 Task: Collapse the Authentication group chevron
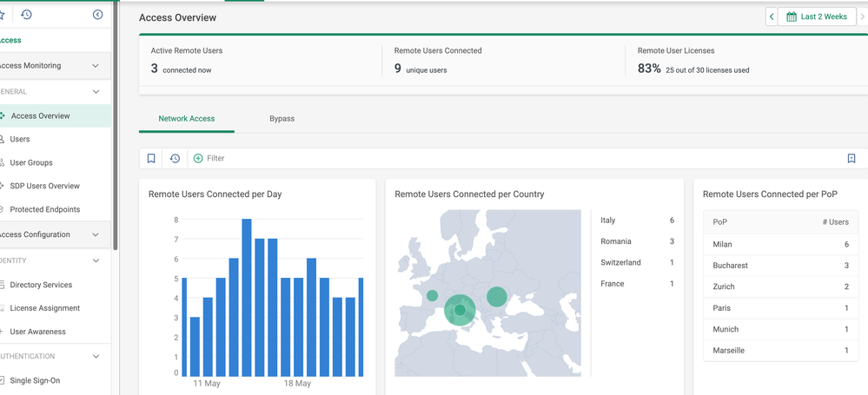coord(96,357)
